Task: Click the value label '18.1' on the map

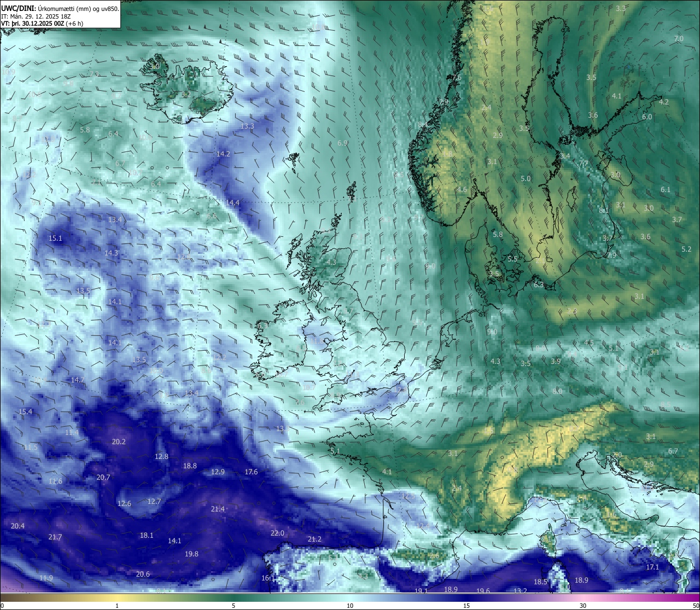Action: [x=147, y=536]
